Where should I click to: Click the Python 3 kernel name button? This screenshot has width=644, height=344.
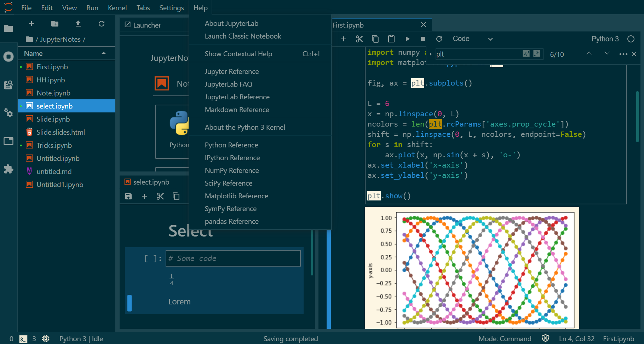pos(605,39)
